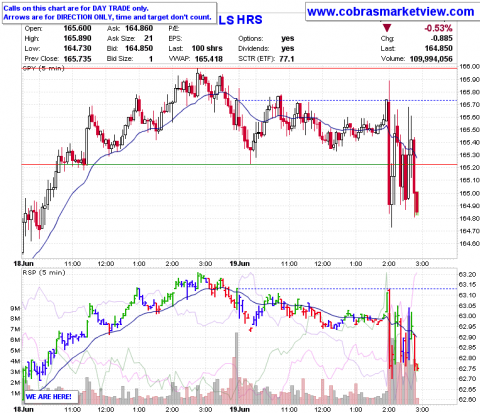Select the -0.53% percent change
The width and height of the screenshot is (480, 413).
coord(438,28)
